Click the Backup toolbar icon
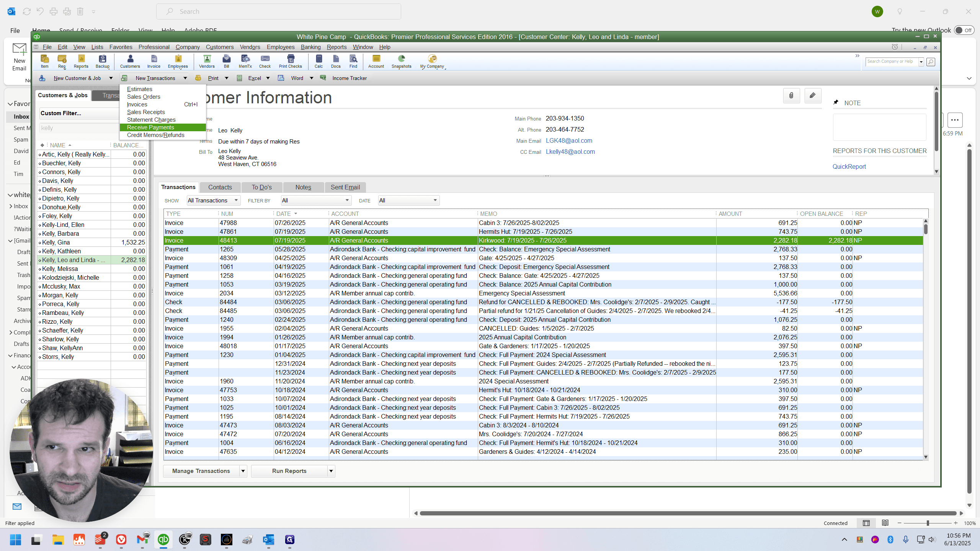 coord(103,61)
